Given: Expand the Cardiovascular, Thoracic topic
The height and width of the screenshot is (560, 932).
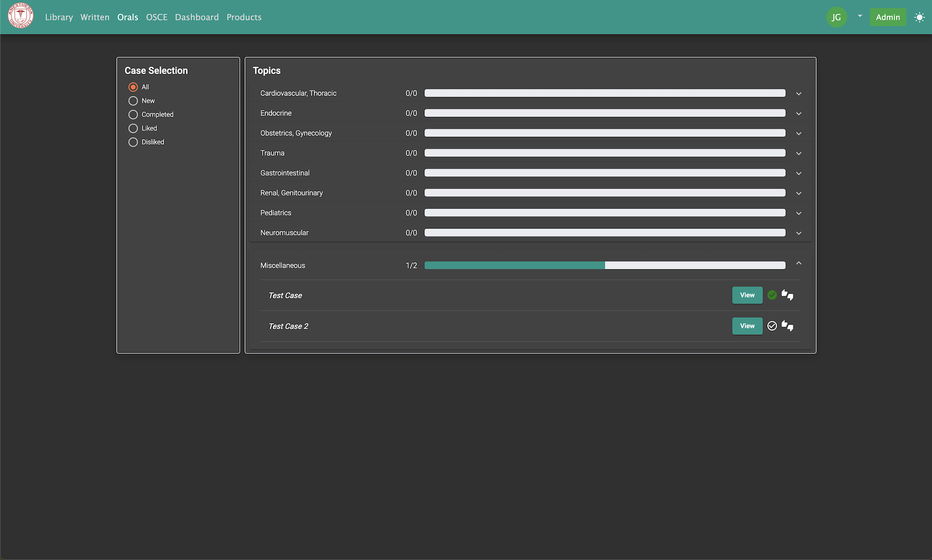Looking at the screenshot, I should click(799, 94).
